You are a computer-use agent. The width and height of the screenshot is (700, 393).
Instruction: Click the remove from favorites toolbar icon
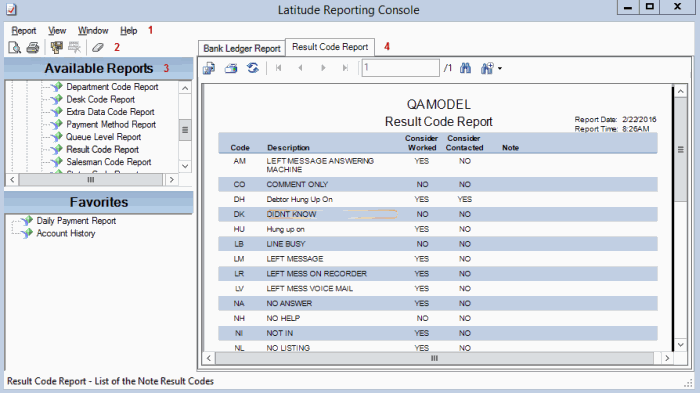coord(74,47)
